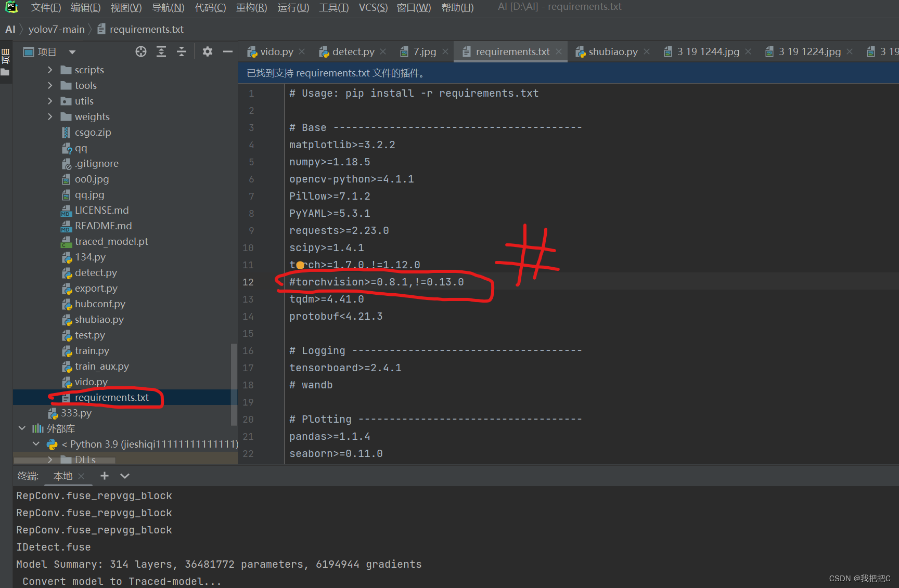Click the 项目 panel title label
899x588 pixels.
tap(47, 52)
